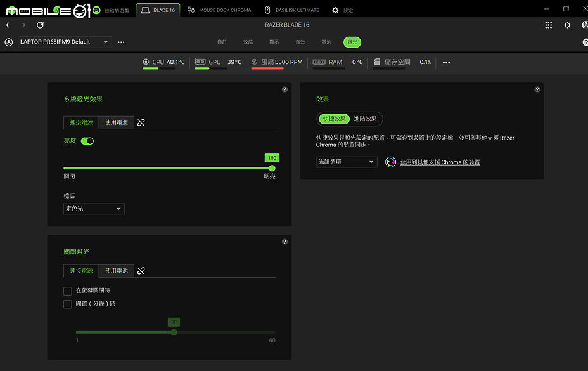Click the green gamepad icon for 連結的遊戲
The width and height of the screenshot is (588, 371).
pyautogui.click(x=97, y=10)
